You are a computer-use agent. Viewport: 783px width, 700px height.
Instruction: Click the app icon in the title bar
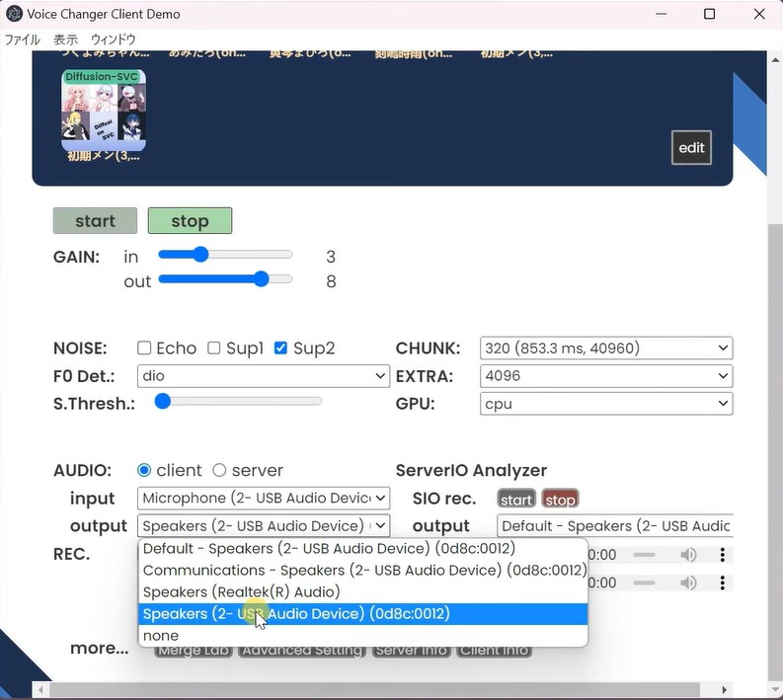tap(15, 15)
